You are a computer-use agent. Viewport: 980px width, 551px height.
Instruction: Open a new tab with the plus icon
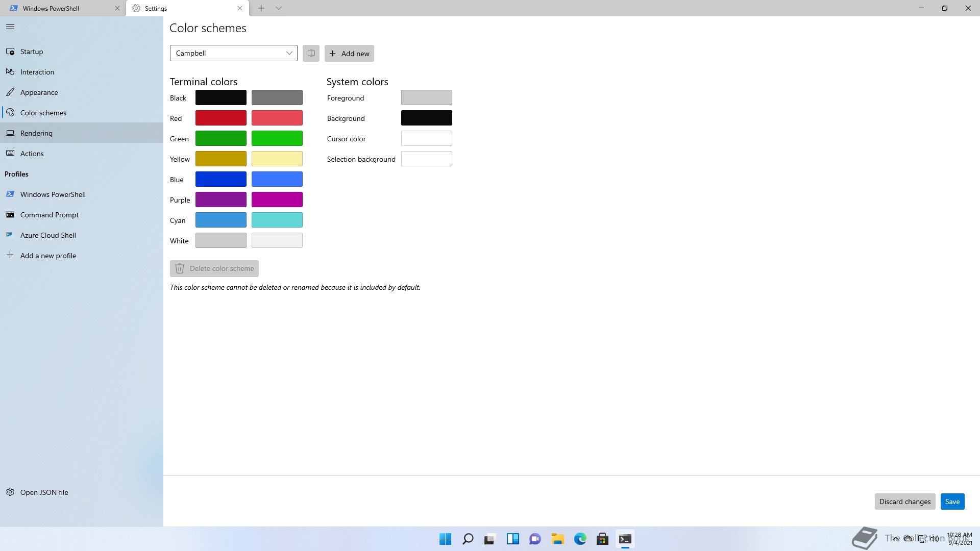pyautogui.click(x=261, y=8)
